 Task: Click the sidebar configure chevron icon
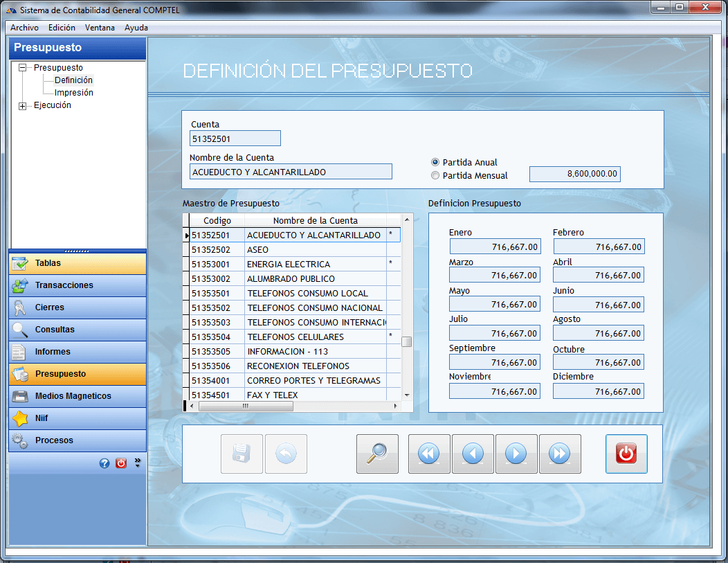pyautogui.click(x=138, y=463)
